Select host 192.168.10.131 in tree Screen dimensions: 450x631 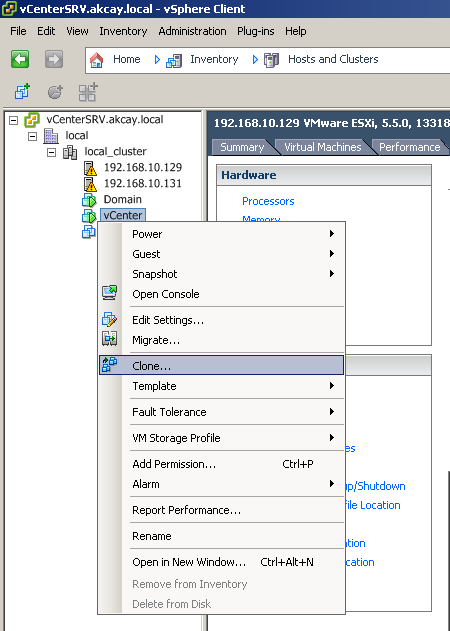[143, 184]
